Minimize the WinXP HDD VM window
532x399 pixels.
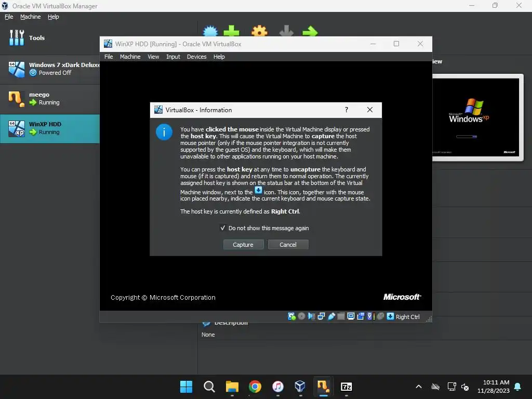point(373,44)
